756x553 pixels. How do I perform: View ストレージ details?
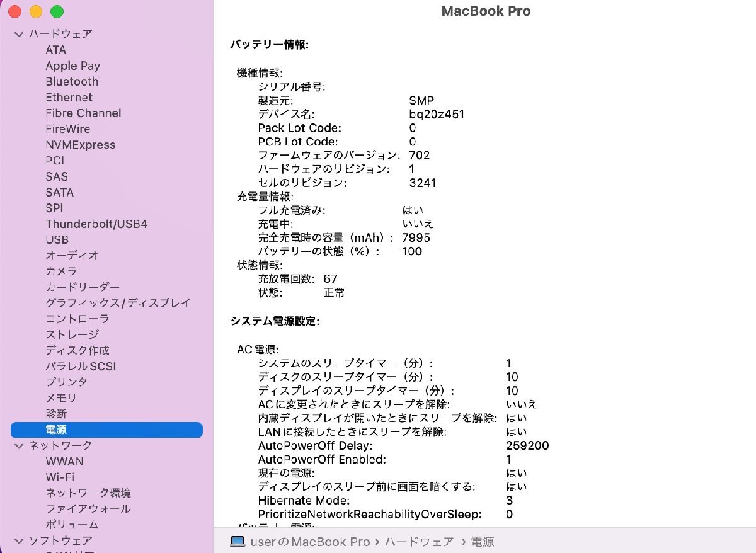(72, 334)
